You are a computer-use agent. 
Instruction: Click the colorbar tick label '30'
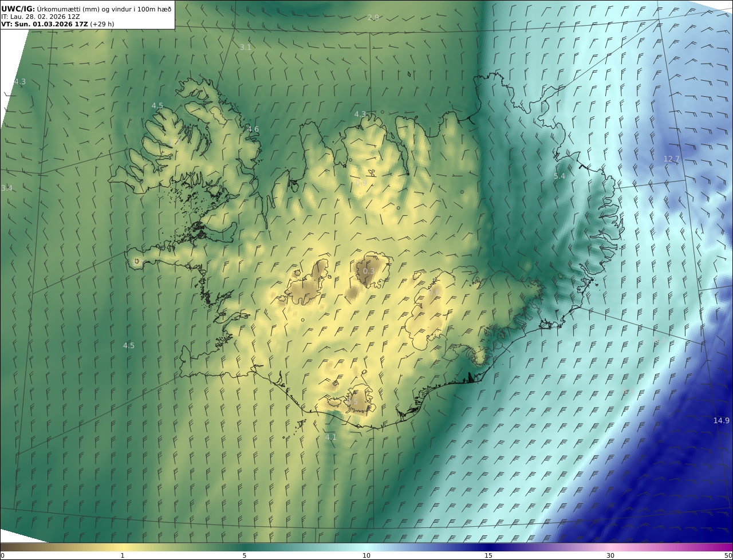(x=610, y=555)
